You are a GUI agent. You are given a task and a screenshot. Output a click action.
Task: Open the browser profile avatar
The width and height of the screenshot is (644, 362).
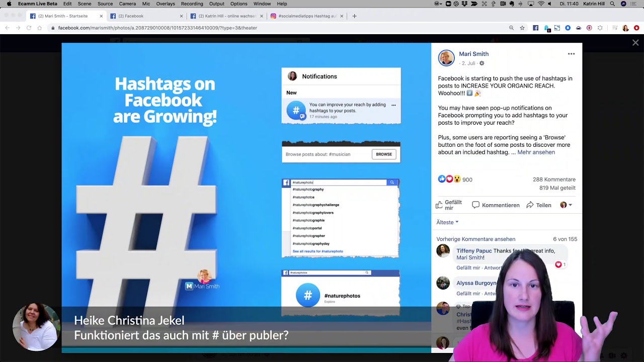[625, 28]
